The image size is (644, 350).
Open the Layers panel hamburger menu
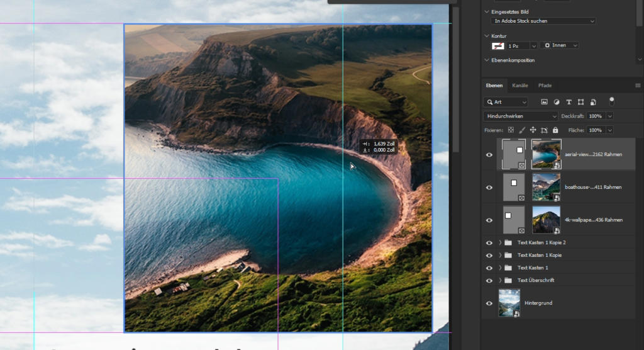point(638,85)
